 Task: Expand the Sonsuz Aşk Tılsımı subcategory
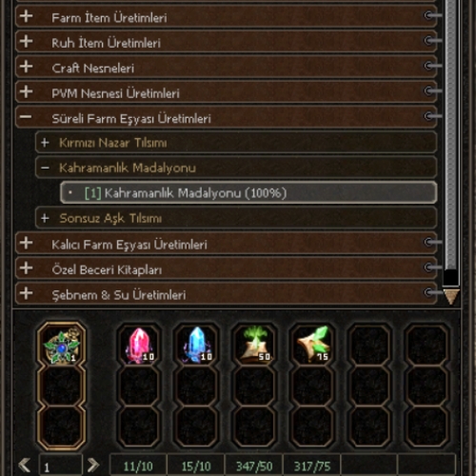[x=236, y=218]
